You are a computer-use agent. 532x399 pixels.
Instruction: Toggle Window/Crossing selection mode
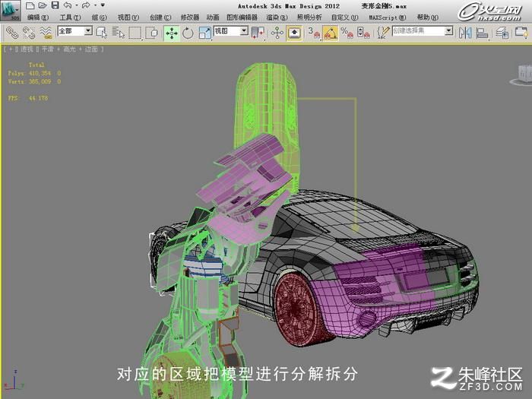151,33
